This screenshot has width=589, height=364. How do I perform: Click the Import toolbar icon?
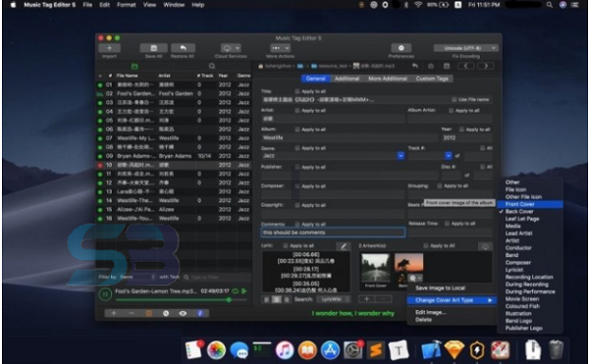[109, 48]
